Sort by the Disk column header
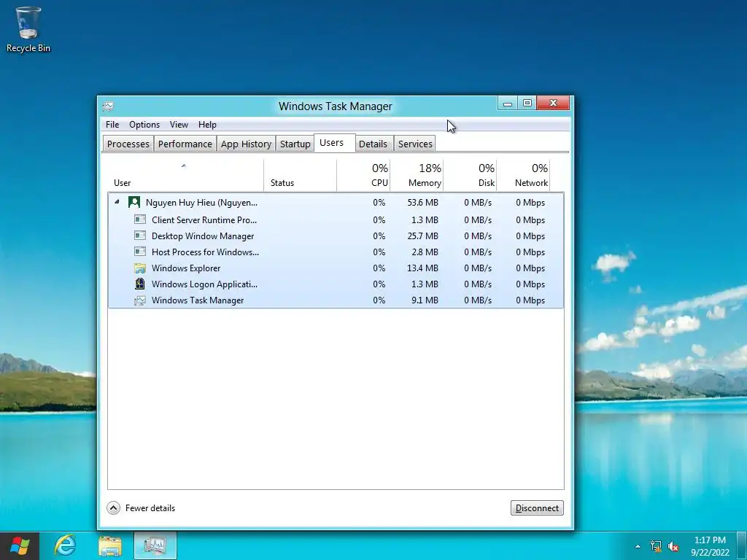The width and height of the screenshot is (747, 560). click(x=471, y=175)
